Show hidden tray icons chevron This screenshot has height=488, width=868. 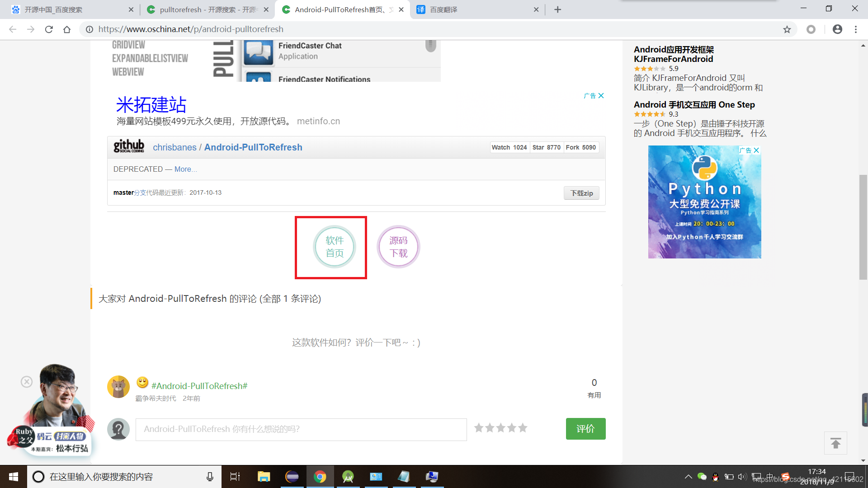[x=688, y=477]
